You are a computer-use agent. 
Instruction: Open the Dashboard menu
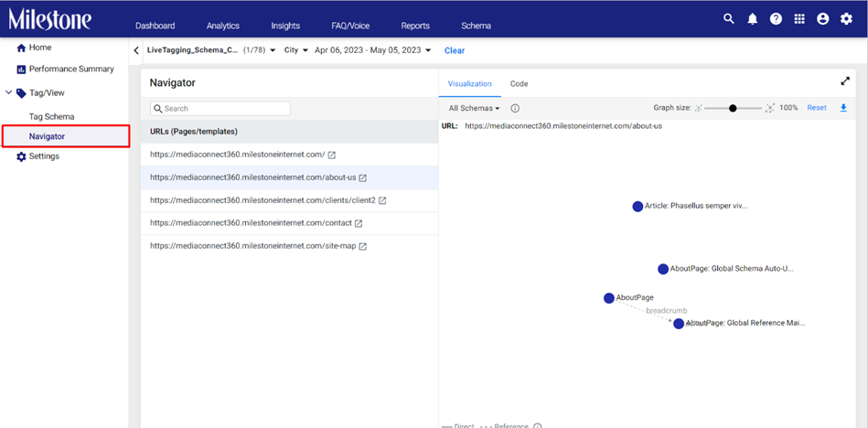(155, 26)
